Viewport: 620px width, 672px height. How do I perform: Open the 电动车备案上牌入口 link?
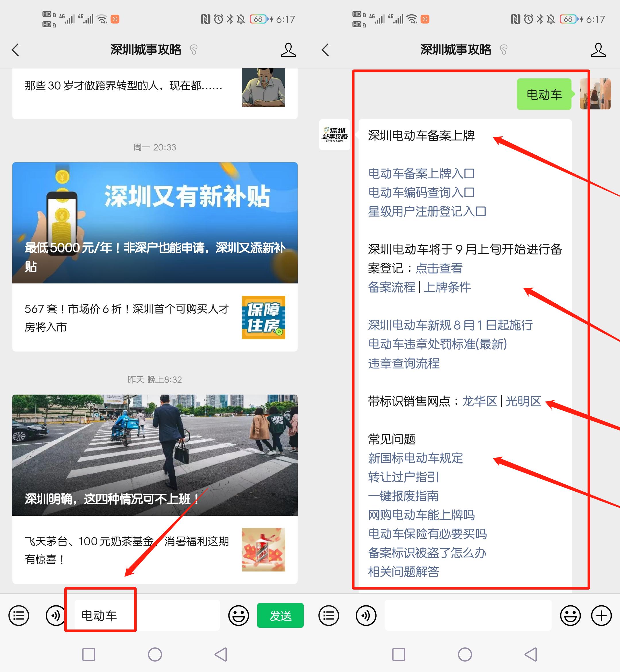(421, 174)
